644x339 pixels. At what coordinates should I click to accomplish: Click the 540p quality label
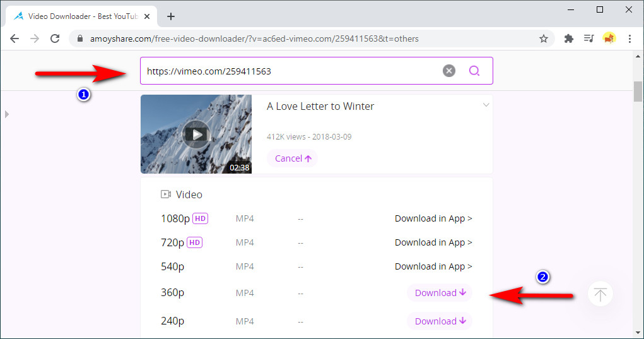click(x=172, y=266)
